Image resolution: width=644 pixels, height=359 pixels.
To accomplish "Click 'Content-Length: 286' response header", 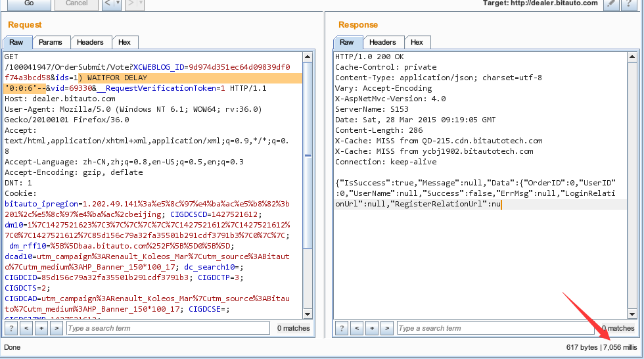I will coord(379,130).
